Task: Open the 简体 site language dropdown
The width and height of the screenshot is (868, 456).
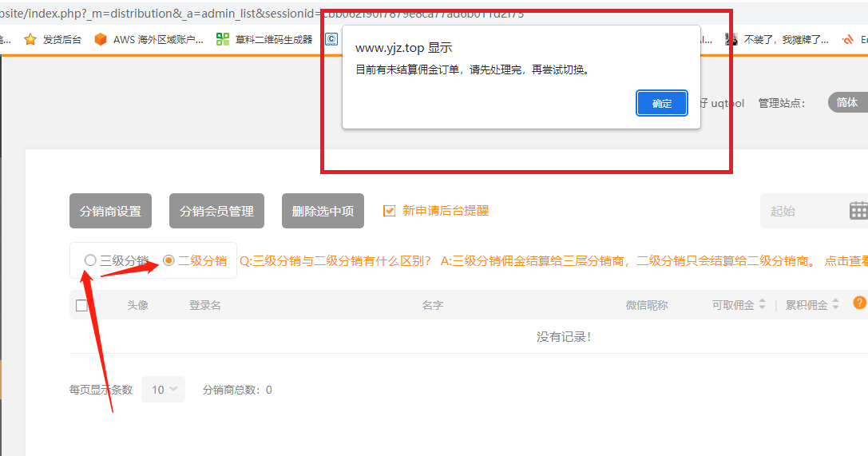Action: [x=847, y=102]
